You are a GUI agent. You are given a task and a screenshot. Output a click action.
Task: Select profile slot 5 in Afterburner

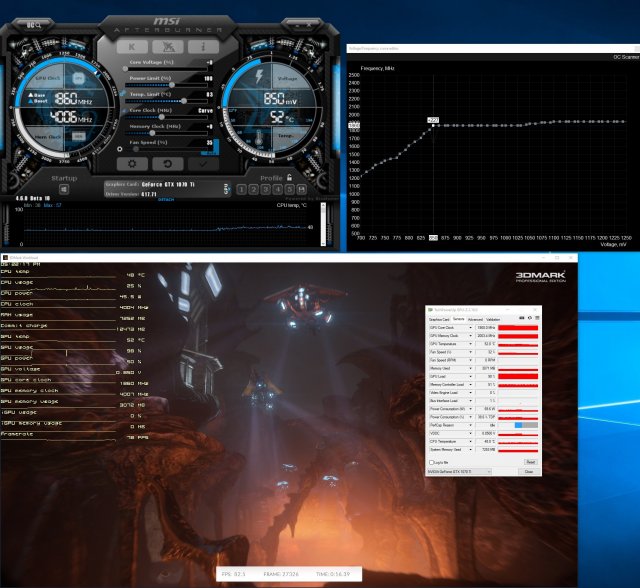tap(289, 189)
